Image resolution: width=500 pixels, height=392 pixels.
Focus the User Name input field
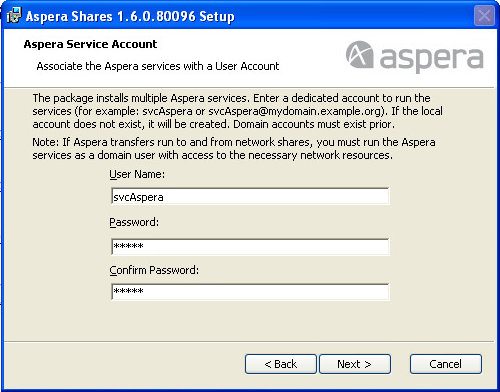[x=250, y=196]
